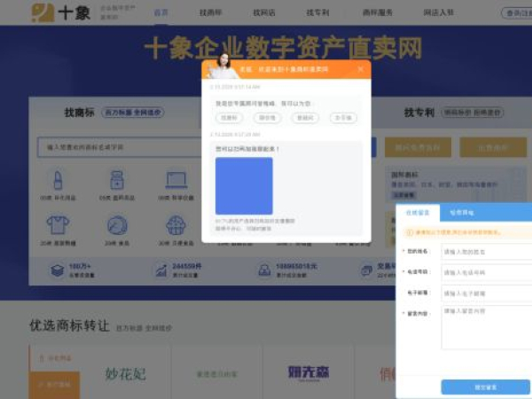Click the info icon in orange notice bar
The image size is (532, 399).
410,232
